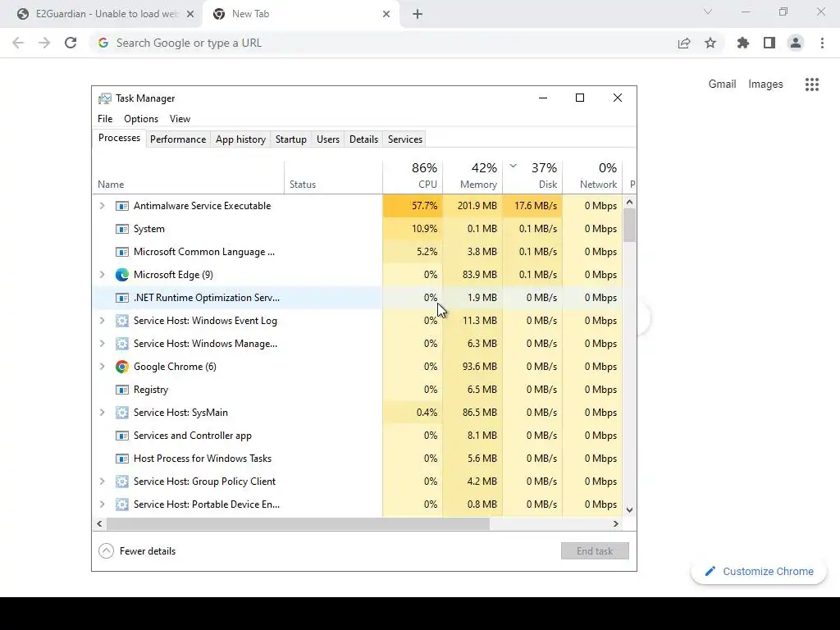The image size is (840, 630).
Task: Open the Google apps grid
Action: click(x=812, y=84)
